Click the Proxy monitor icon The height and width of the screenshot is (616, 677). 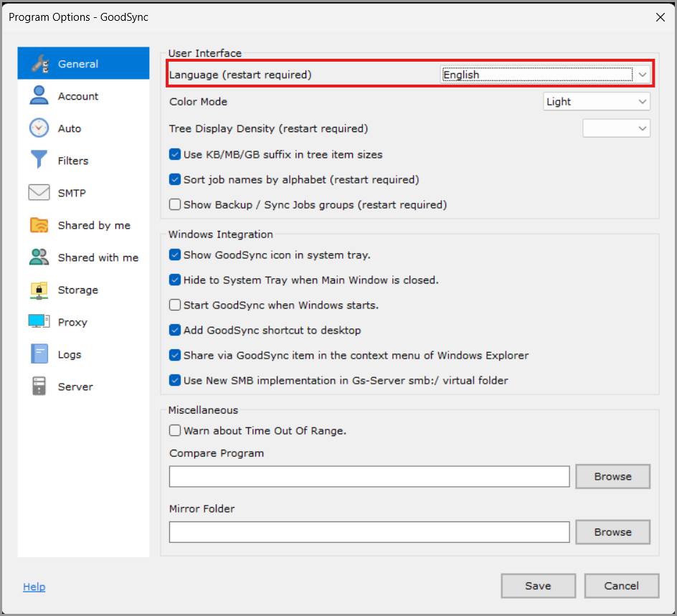39,321
